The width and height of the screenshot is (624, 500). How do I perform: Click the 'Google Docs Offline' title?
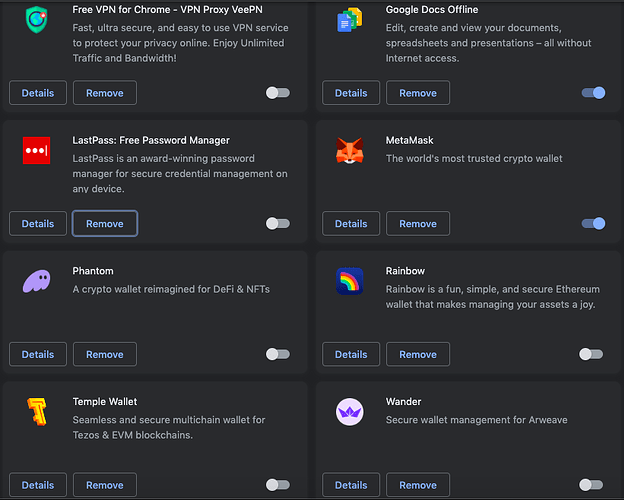pyautogui.click(x=432, y=10)
